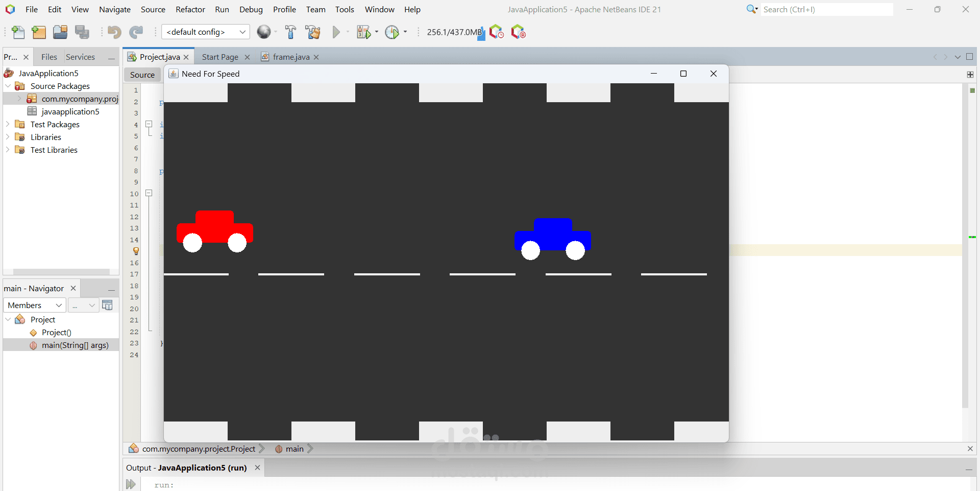Click the Profile Project icon

pyautogui.click(x=392, y=32)
